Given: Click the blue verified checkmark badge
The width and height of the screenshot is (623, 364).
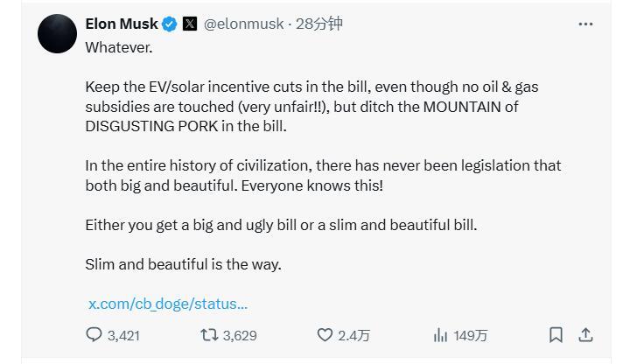Looking at the screenshot, I should (x=170, y=24).
